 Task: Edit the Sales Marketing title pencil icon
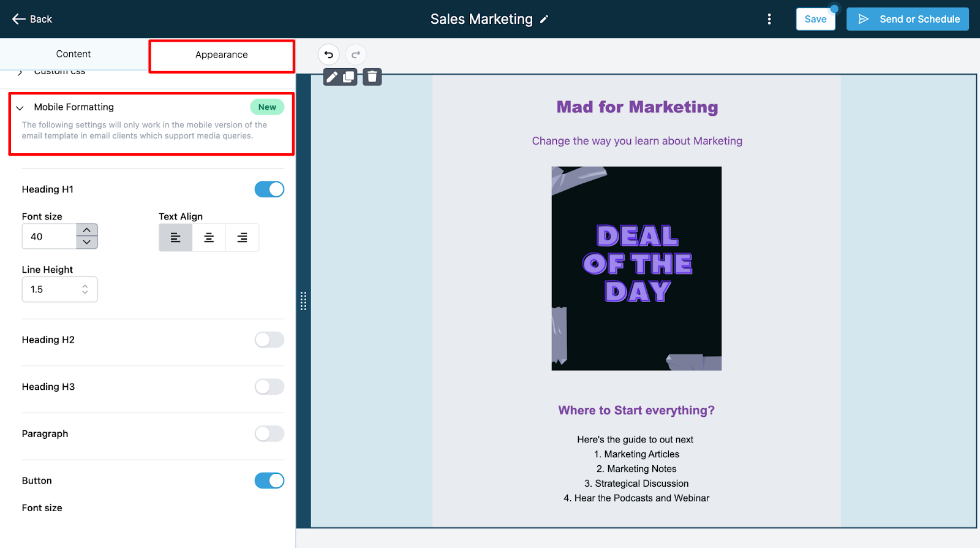click(544, 20)
